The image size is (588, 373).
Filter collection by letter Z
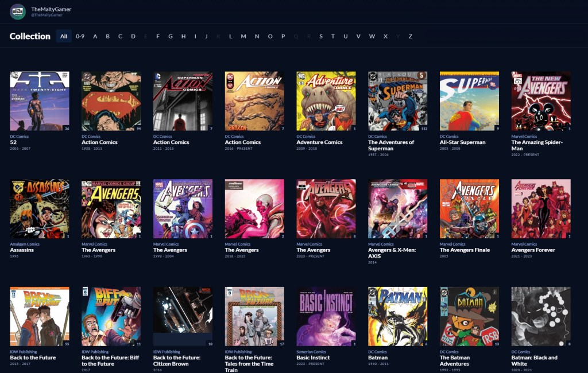point(410,36)
